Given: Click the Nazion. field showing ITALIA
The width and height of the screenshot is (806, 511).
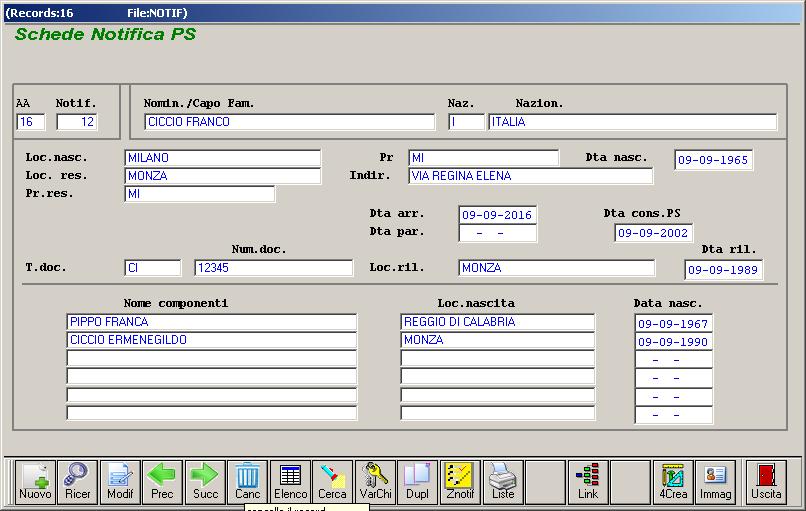Looking at the screenshot, I should [633, 122].
